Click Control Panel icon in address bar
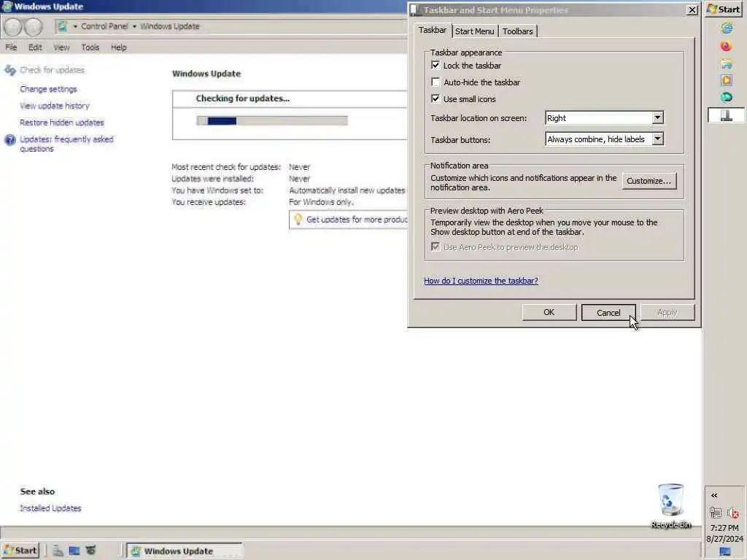Image resolution: width=747 pixels, height=560 pixels. [63, 26]
